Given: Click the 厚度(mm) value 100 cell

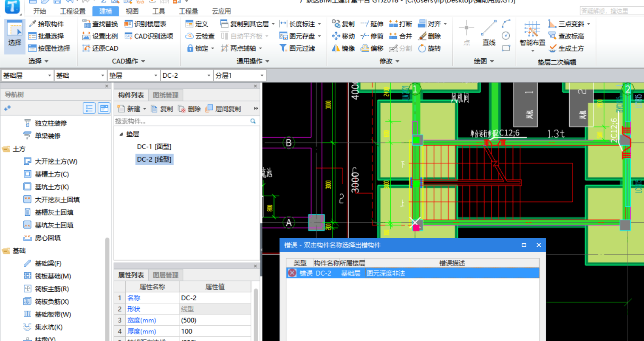Looking at the screenshot, I should click(x=215, y=331).
